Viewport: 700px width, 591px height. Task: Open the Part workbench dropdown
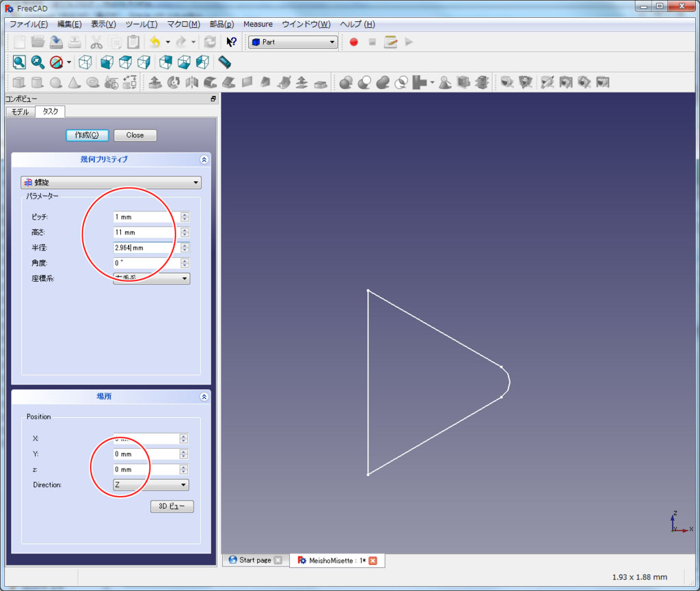point(293,42)
